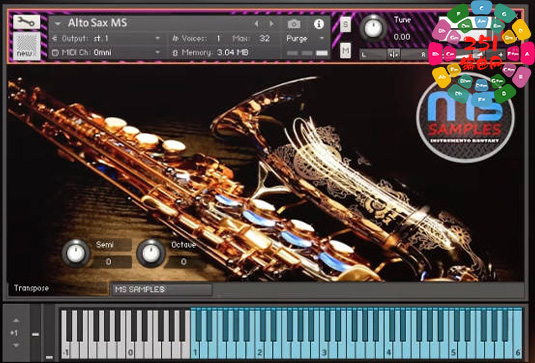Click the Octave transpose knob
Screen dimensions: 535x363
tap(151, 253)
